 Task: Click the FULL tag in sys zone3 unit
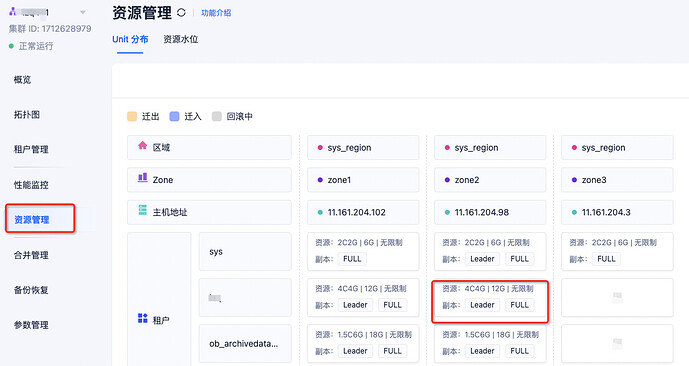click(x=606, y=259)
